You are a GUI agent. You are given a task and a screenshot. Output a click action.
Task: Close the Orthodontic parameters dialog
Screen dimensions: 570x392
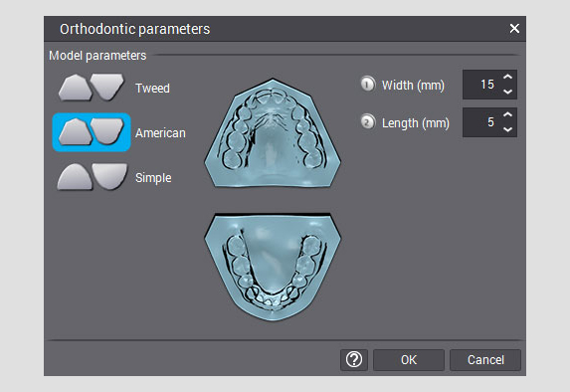(514, 29)
